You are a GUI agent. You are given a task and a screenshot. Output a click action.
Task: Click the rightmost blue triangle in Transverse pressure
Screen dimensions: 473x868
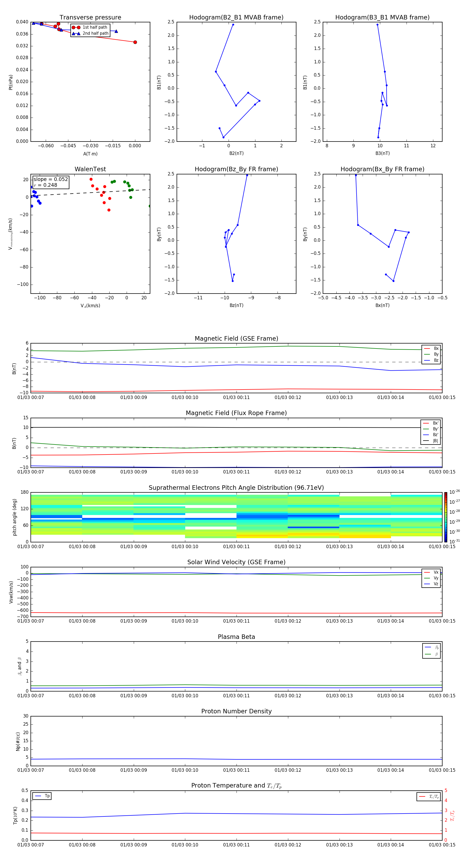pos(116,31)
